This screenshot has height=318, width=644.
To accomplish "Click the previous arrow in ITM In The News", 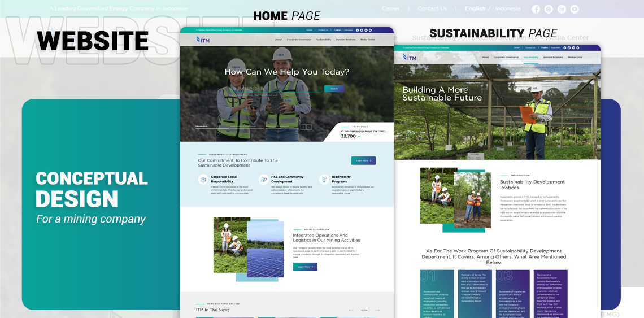I will [351, 310].
